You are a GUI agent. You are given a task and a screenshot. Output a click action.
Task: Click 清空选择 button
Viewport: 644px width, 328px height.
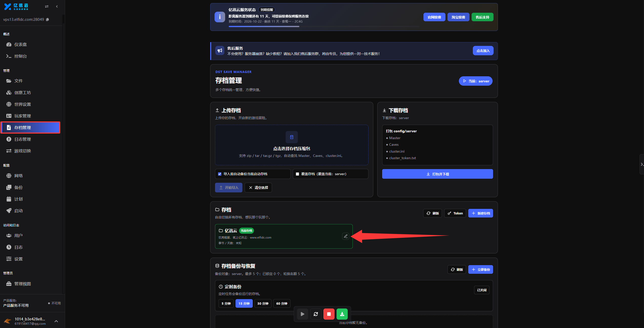(x=258, y=188)
